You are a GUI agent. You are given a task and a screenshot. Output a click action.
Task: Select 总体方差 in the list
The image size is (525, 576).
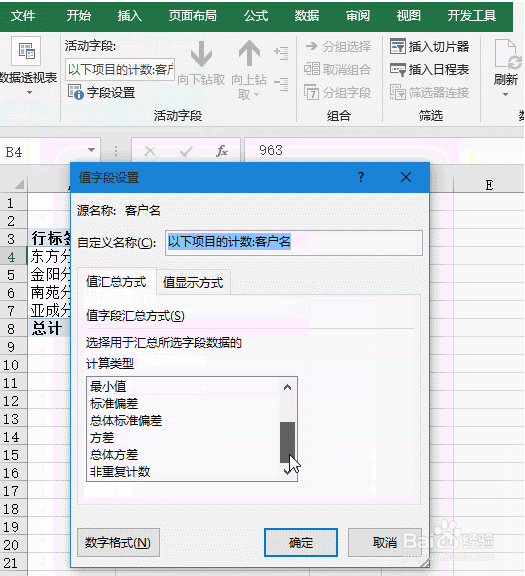tap(183, 454)
